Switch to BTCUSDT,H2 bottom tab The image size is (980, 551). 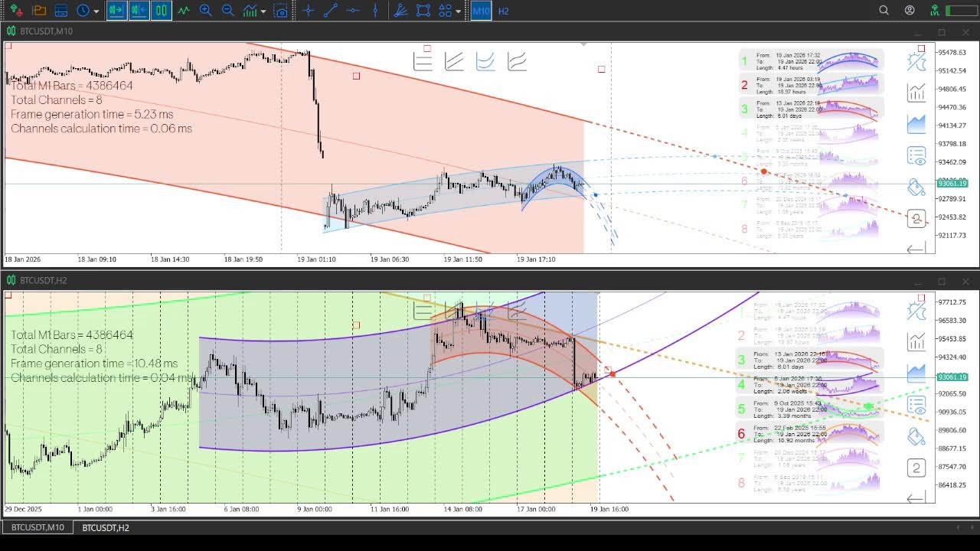(106, 527)
